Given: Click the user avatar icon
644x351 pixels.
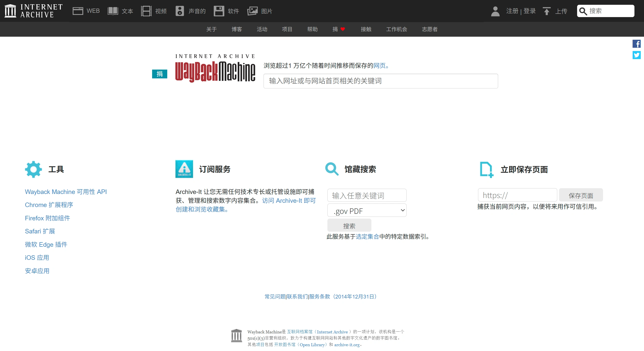Looking at the screenshot, I should coord(495,11).
